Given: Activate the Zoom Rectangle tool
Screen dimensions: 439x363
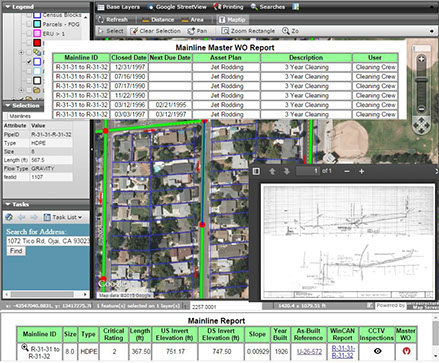Looking at the screenshot, I should pos(248,31).
